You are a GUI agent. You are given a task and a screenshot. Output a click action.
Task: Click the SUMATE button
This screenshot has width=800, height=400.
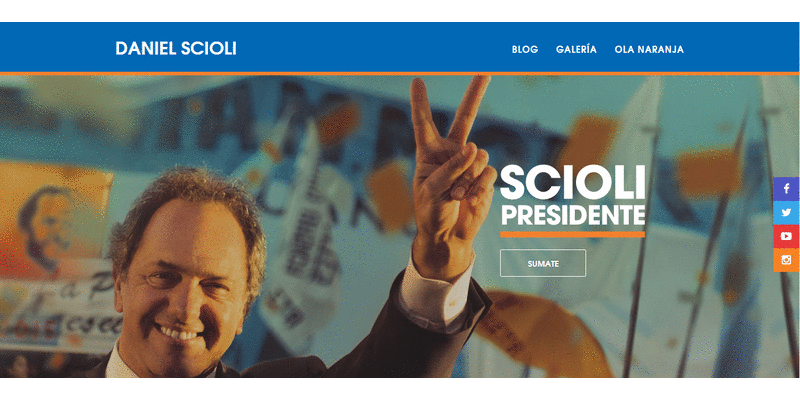[x=543, y=263]
